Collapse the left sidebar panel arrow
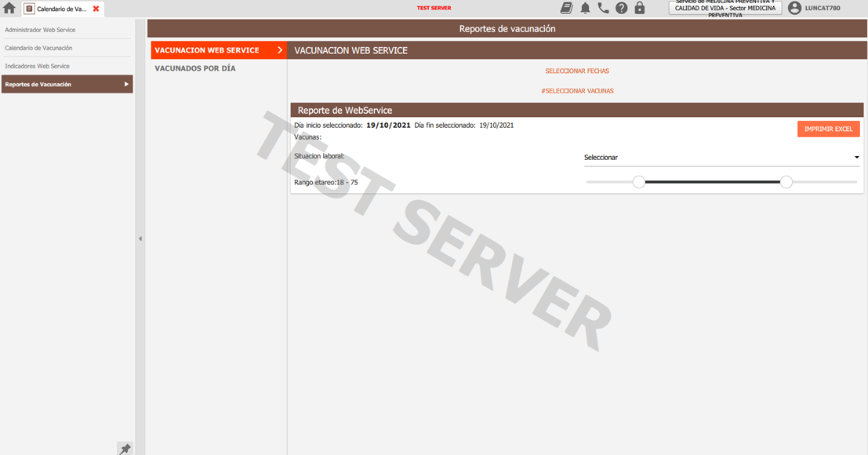This screenshot has height=455, width=868. pyautogui.click(x=140, y=238)
